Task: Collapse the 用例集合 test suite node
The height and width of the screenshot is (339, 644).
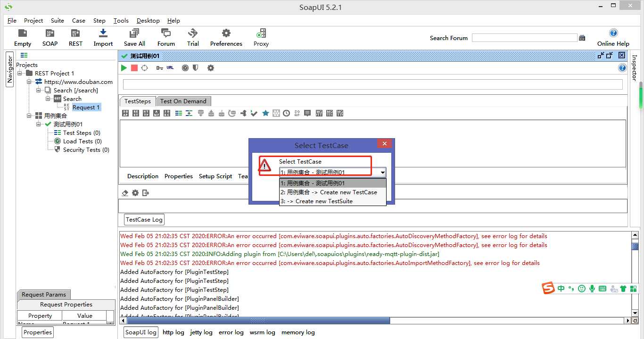Action: click(x=29, y=116)
